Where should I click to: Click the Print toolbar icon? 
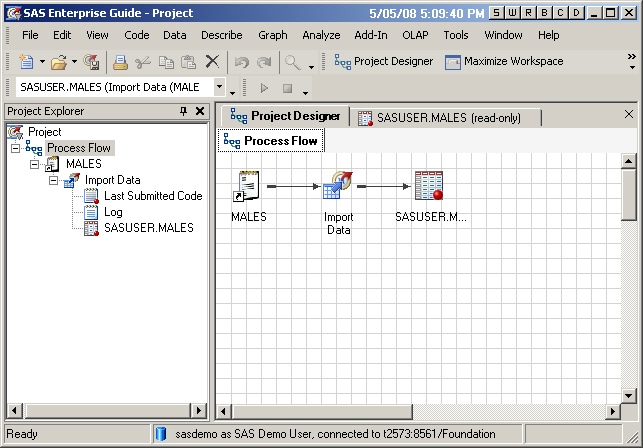[x=120, y=62]
